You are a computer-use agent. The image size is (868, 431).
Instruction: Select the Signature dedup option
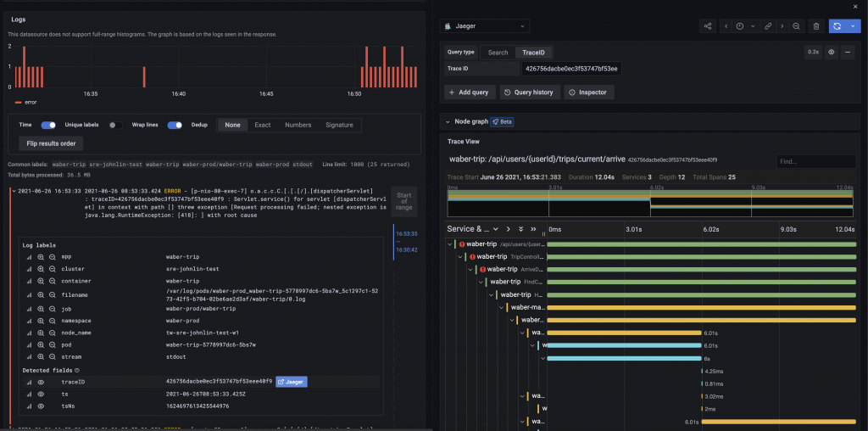coord(339,126)
